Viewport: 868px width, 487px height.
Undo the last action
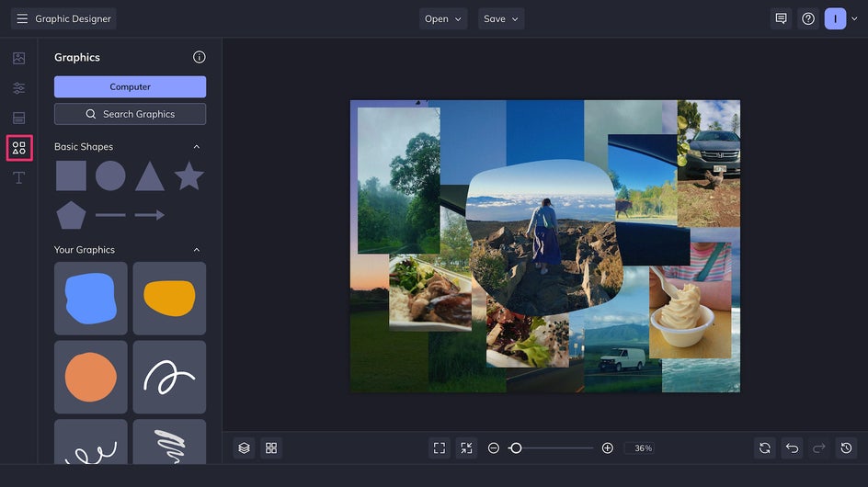pos(793,448)
